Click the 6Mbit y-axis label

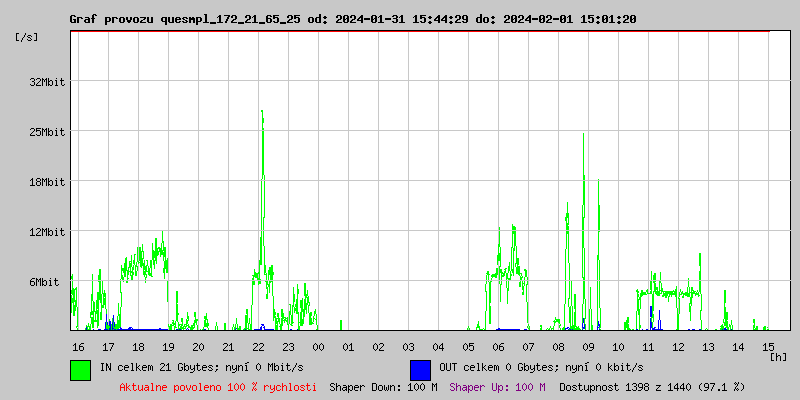[44, 282]
